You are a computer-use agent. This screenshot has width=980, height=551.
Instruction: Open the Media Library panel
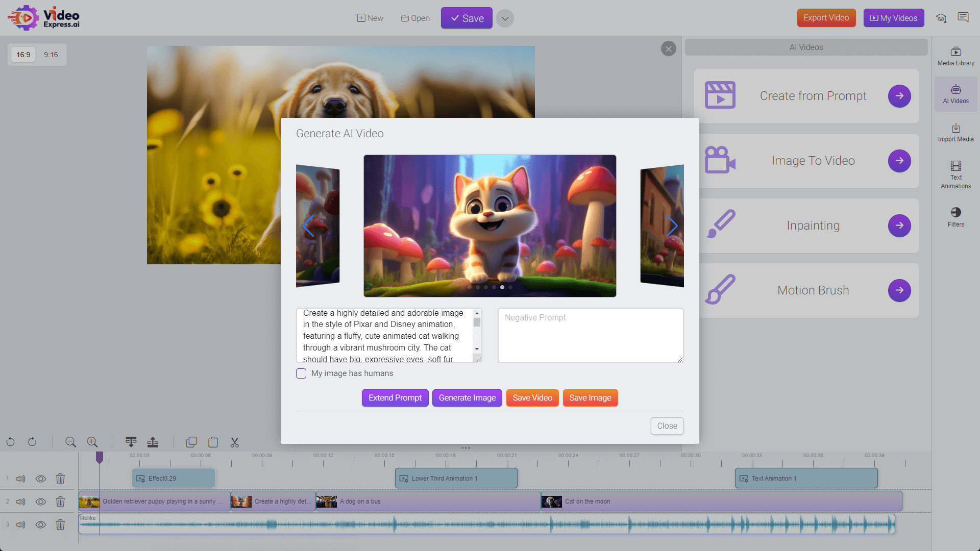pyautogui.click(x=955, y=56)
